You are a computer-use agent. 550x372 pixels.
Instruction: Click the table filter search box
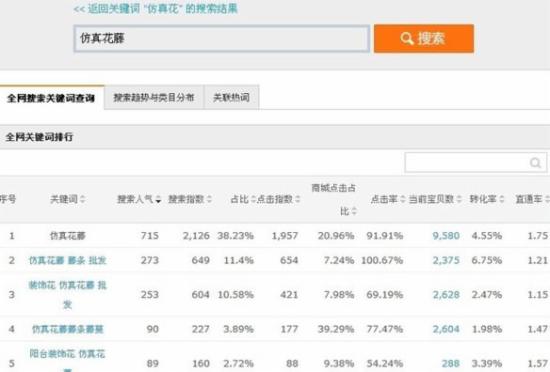tap(475, 162)
